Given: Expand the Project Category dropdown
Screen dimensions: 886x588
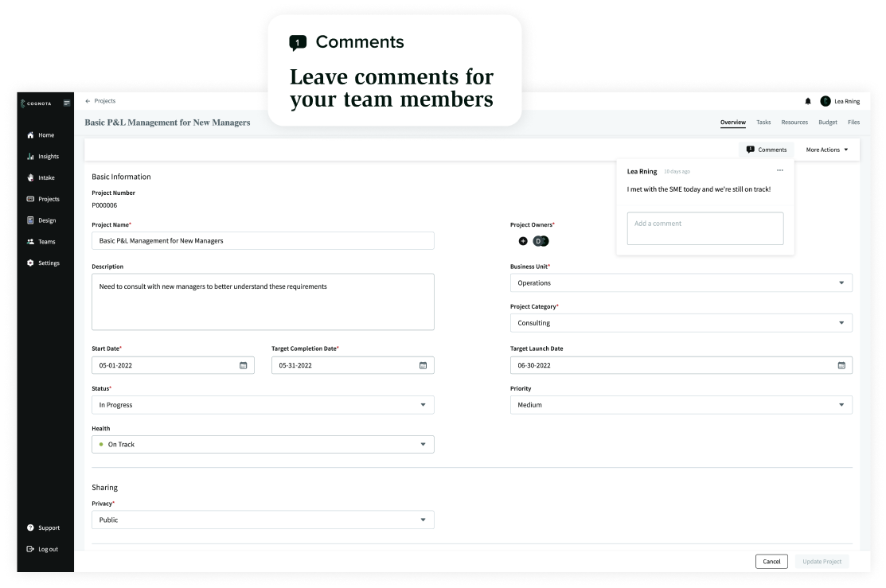Looking at the screenshot, I should pyautogui.click(x=841, y=322).
